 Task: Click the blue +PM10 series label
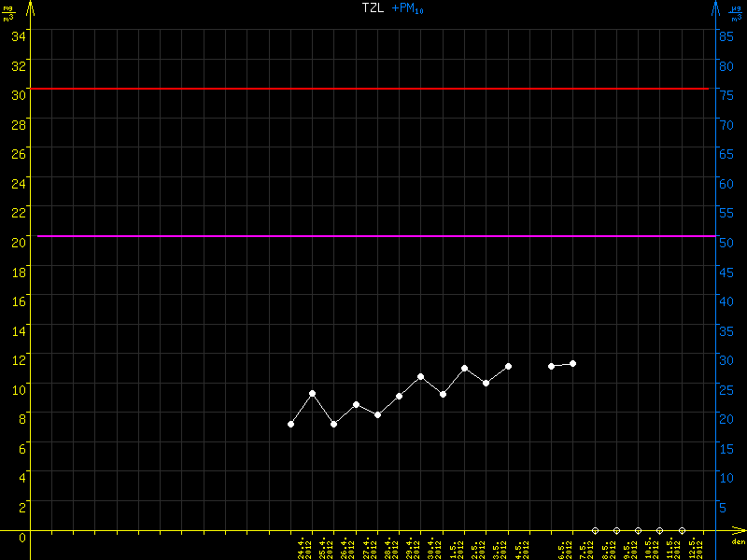408,7
